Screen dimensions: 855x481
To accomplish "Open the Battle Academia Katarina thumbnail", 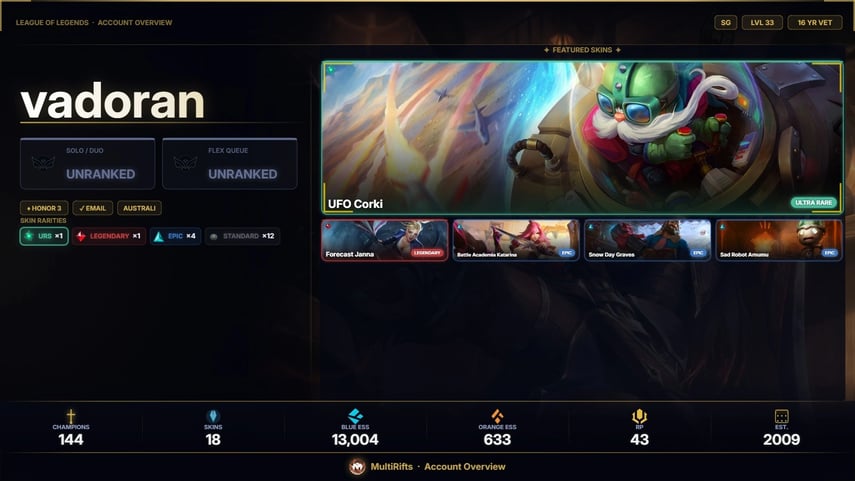I will [x=516, y=240].
